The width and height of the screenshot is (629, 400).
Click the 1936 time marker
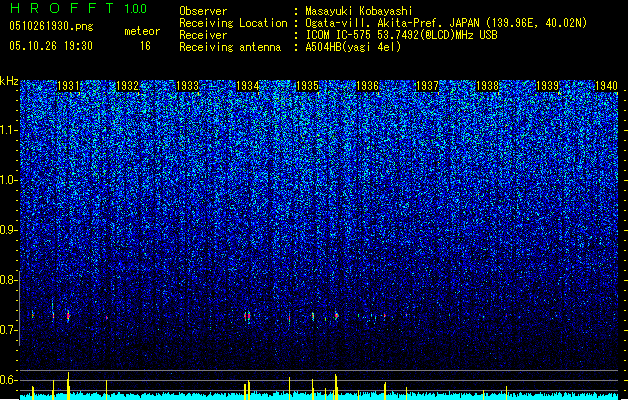pyautogui.click(x=367, y=86)
